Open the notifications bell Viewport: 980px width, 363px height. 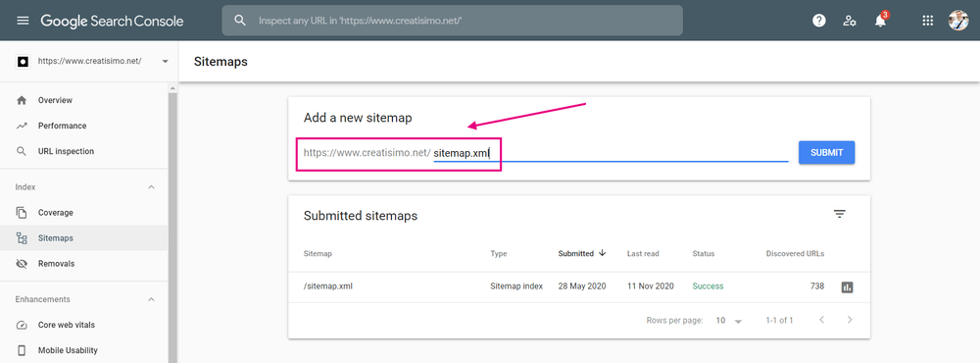coord(881,20)
